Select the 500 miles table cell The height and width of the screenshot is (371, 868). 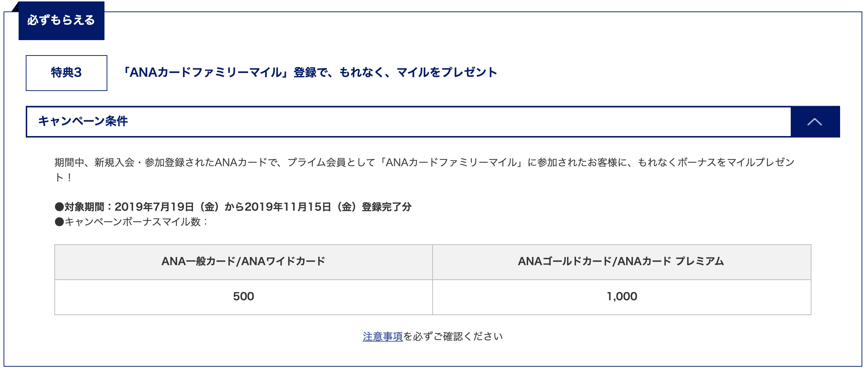click(x=243, y=297)
